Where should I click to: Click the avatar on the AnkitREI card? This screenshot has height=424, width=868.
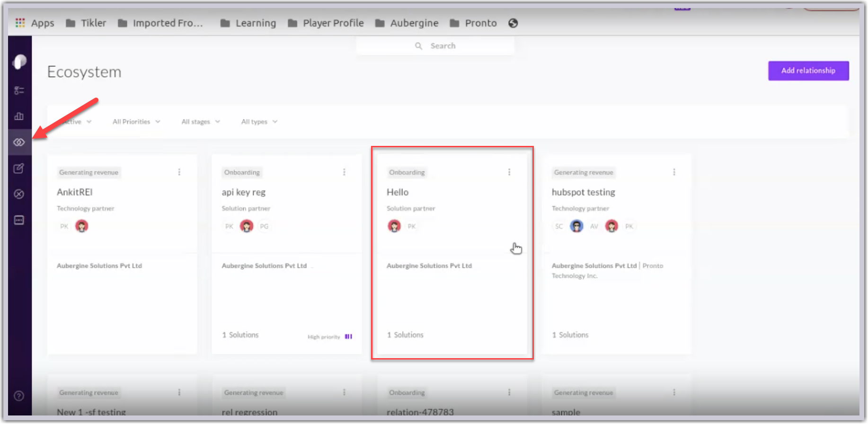(82, 226)
